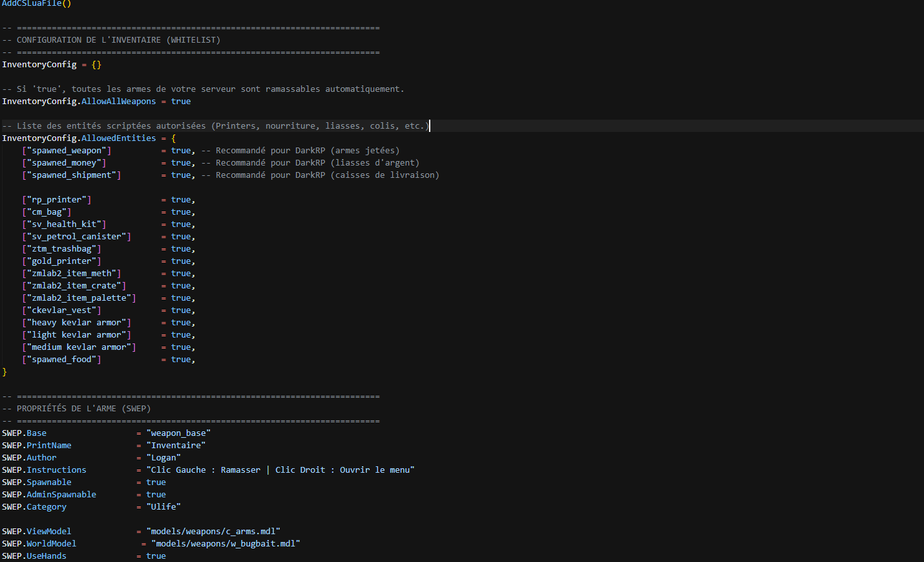The height and width of the screenshot is (562, 924).
Task: Click the SWEP.Instructions string value
Action: pos(280,470)
